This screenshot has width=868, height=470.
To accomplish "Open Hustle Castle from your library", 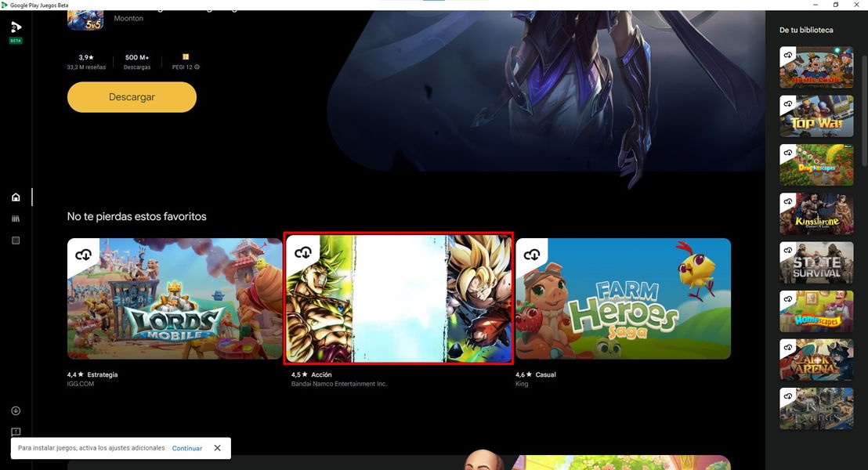I will coord(816,67).
